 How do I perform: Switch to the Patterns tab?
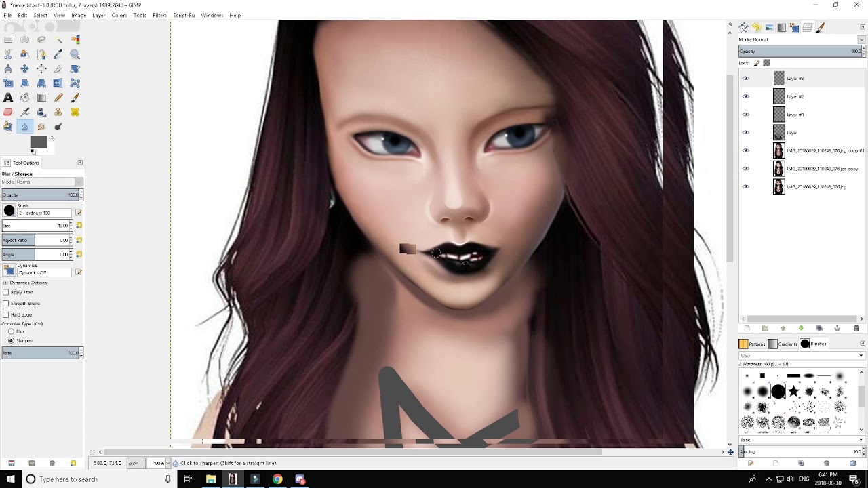752,344
